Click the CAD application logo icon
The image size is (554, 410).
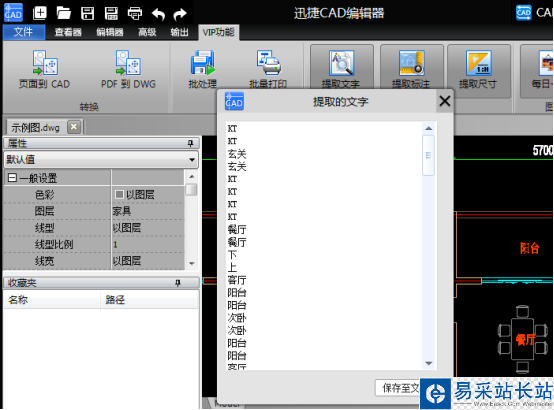click(x=13, y=12)
